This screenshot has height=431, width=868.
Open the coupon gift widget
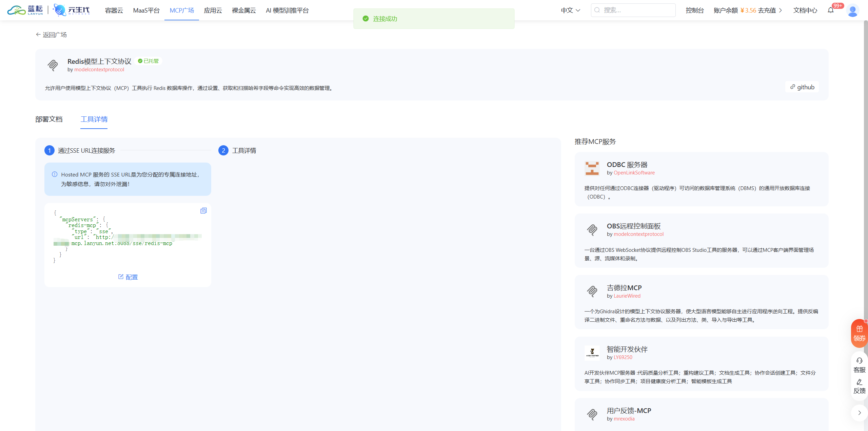[x=859, y=333]
